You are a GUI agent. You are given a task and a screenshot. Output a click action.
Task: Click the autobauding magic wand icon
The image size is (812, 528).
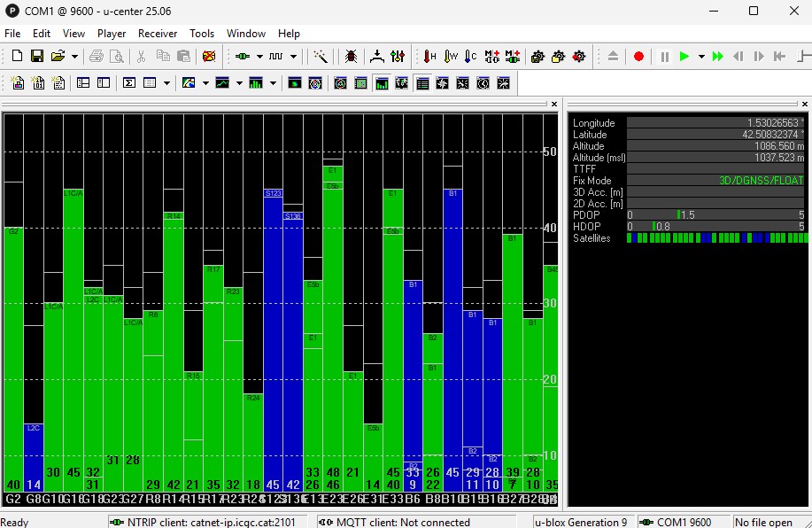tap(321, 56)
